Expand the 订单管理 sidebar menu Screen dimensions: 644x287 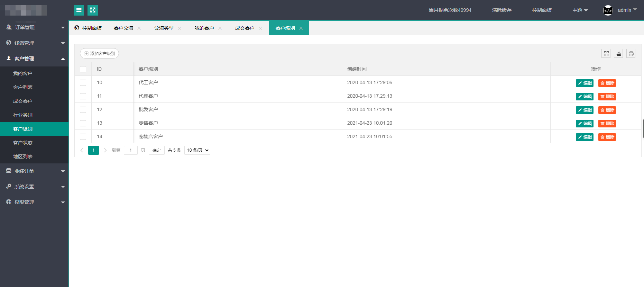click(x=35, y=27)
